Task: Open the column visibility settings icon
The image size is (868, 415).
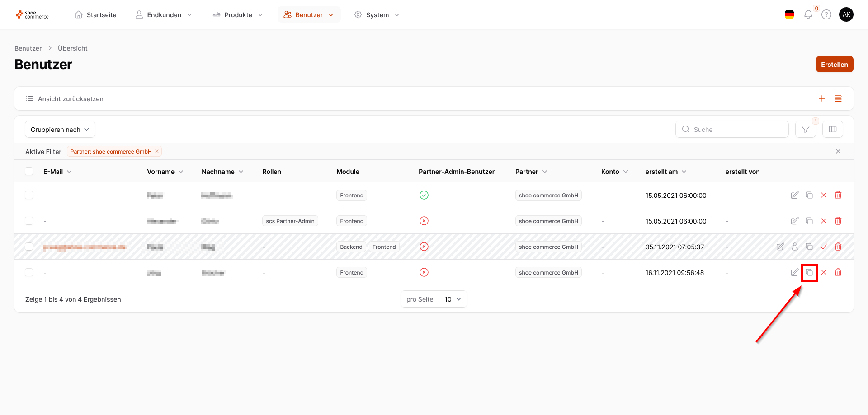Action: 832,130
